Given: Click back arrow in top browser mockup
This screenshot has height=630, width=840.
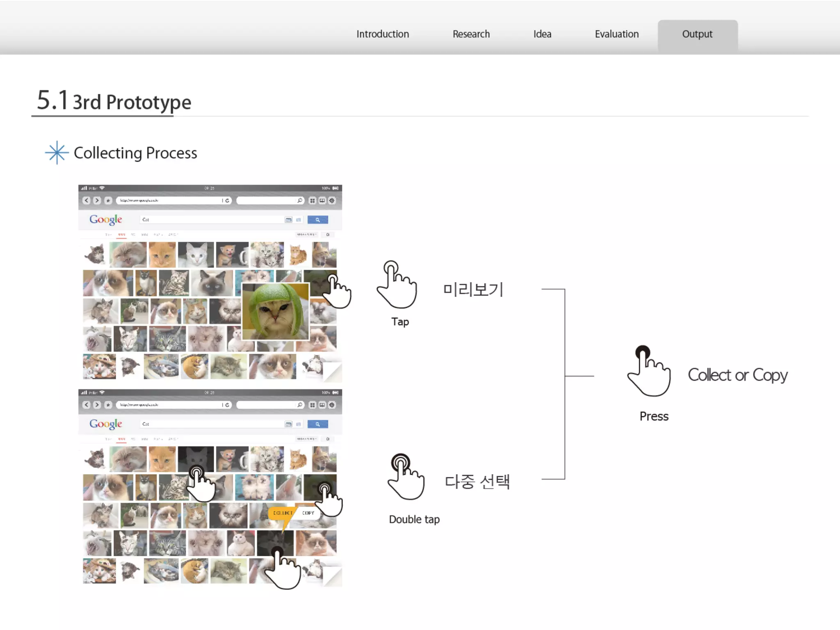Looking at the screenshot, I should [86, 201].
